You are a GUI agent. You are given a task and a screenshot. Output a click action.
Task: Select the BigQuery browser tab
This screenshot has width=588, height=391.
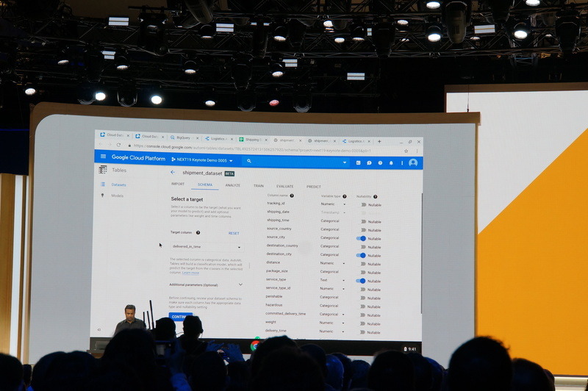(183, 137)
